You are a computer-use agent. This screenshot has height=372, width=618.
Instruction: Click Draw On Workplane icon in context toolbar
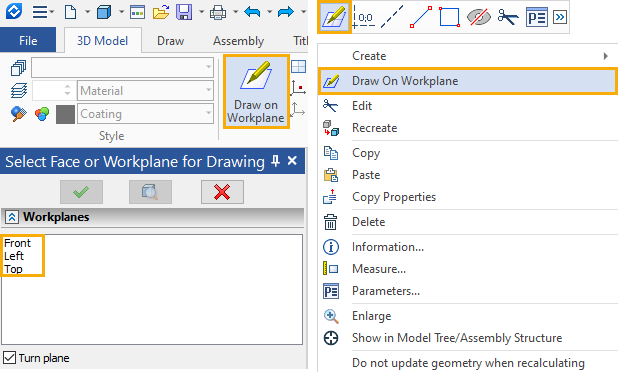coord(334,17)
